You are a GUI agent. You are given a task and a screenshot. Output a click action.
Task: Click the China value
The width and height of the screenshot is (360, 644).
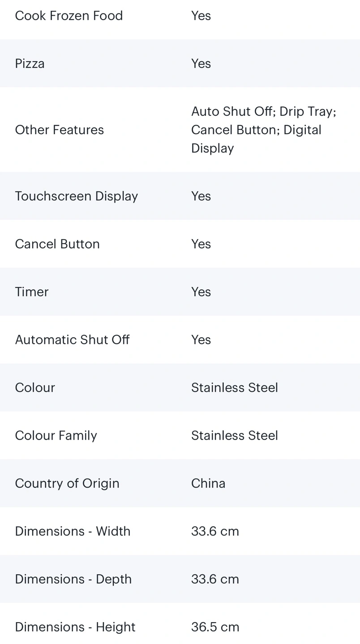click(208, 483)
